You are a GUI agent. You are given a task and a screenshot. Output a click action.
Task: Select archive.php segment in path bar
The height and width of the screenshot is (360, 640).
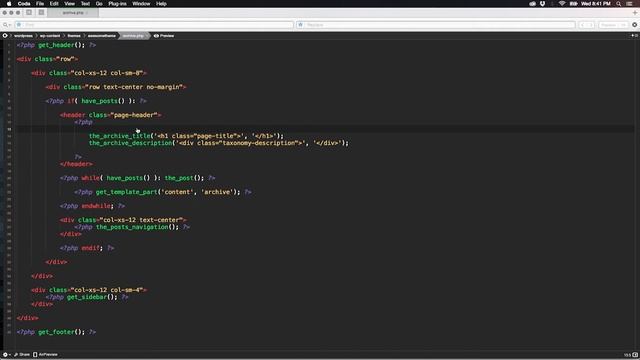click(133, 36)
